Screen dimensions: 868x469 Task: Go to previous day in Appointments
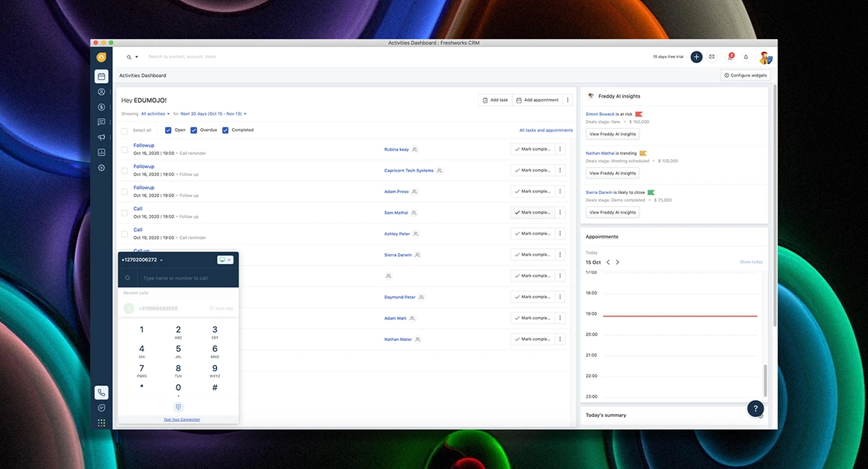click(x=608, y=262)
